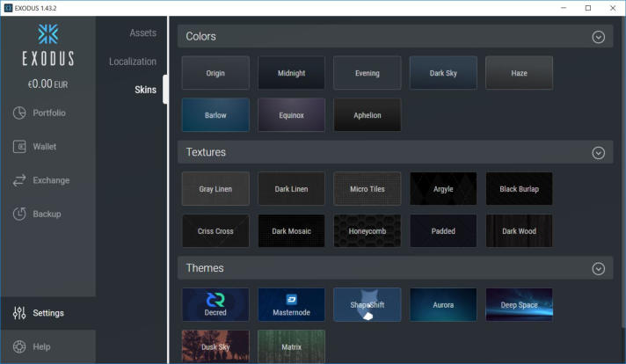This screenshot has height=364, width=626.
Task: Select the Matrix theme
Action: 291,346
